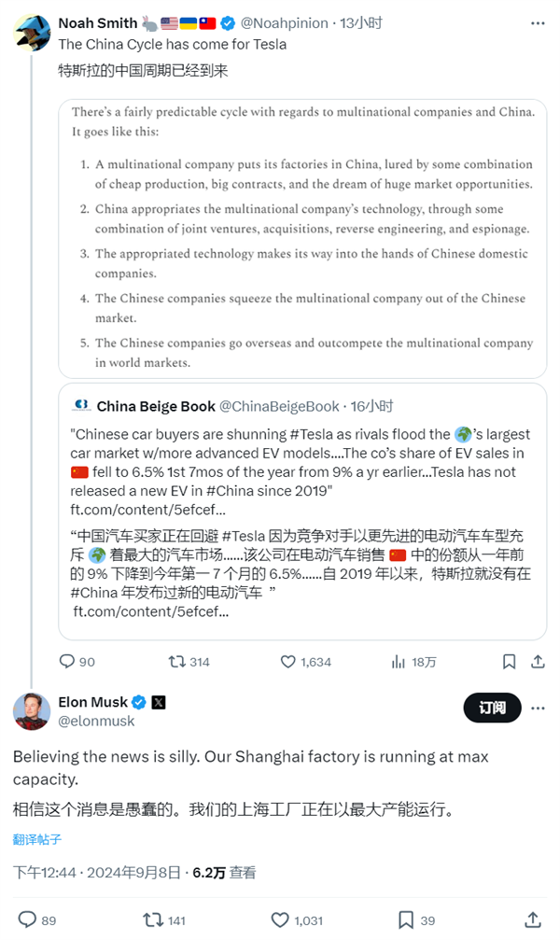Image resolution: width=560 pixels, height=940 pixels.
Task: Like Noah Smith's post
Action: pos(290,661)
